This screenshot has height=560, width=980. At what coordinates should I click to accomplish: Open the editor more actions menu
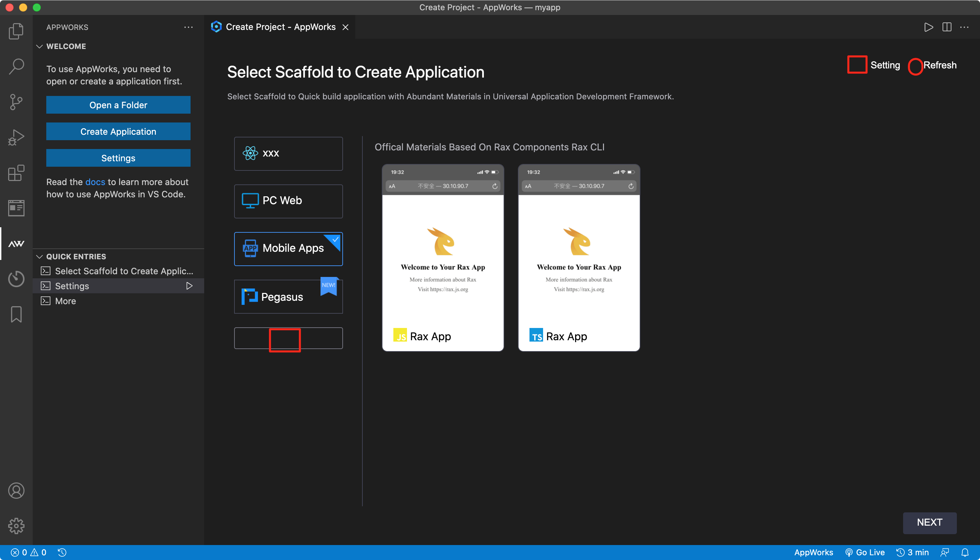coord(965,27)
